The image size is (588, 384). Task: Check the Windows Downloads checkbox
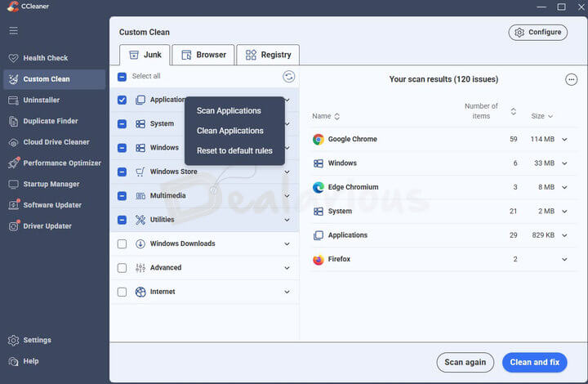point(122,243)
